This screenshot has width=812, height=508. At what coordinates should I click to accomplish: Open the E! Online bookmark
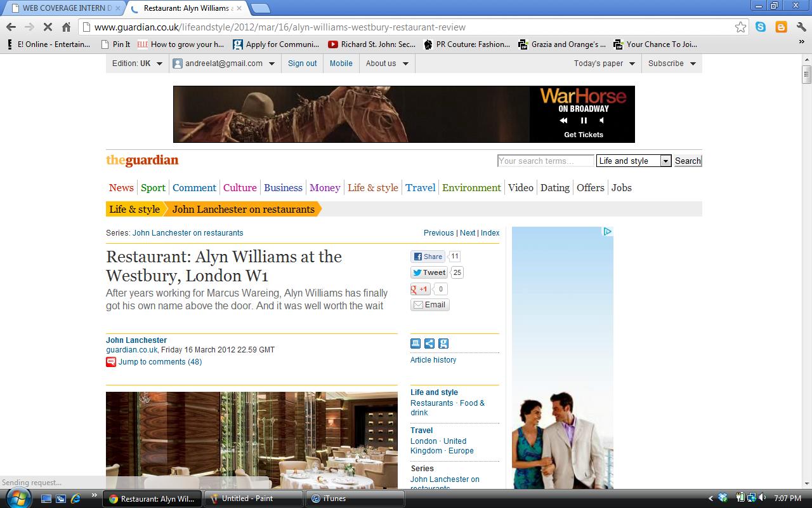(x=48, y=44)
